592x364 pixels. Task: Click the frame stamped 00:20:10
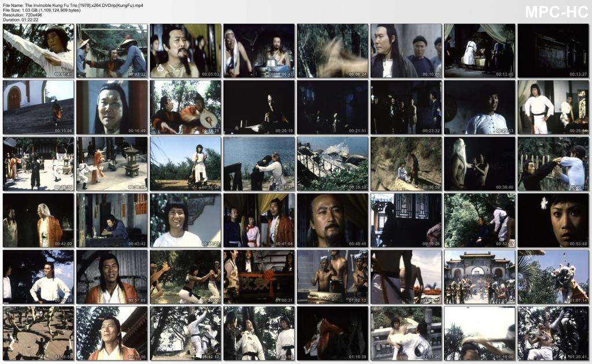(259, 107)
